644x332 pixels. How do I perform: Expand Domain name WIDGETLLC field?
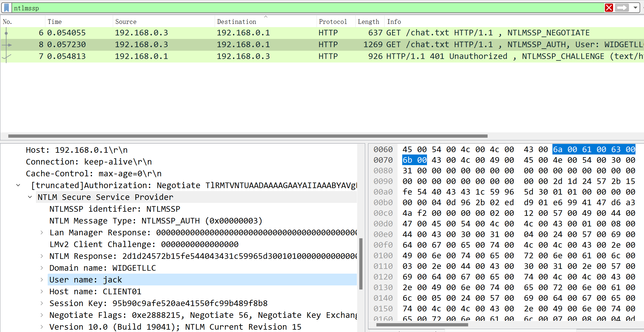pos(42,268)
